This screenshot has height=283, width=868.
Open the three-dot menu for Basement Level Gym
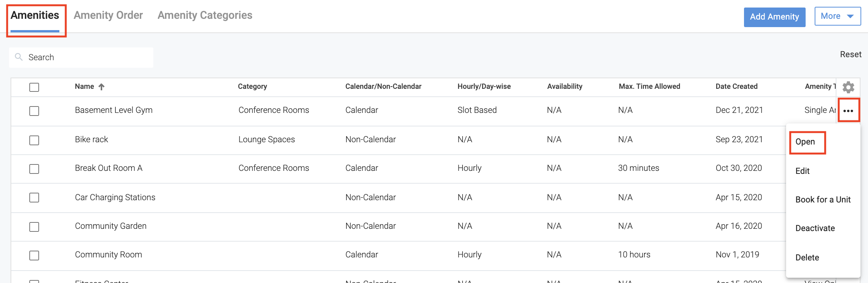click(x=848, y=111)
